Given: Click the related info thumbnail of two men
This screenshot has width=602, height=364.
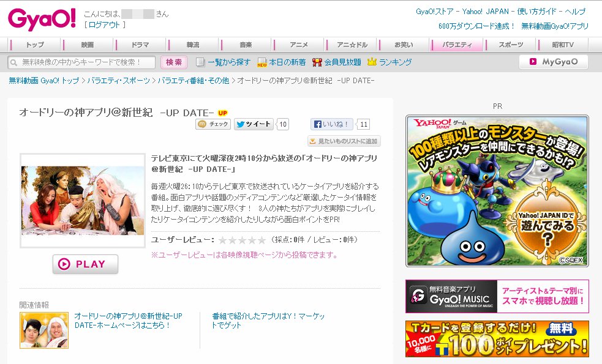Looking at the screenshot, I should (44, 330).
